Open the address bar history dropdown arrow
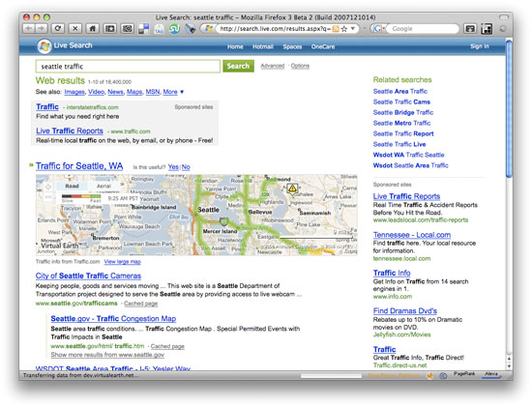 [x=352, y=29]
